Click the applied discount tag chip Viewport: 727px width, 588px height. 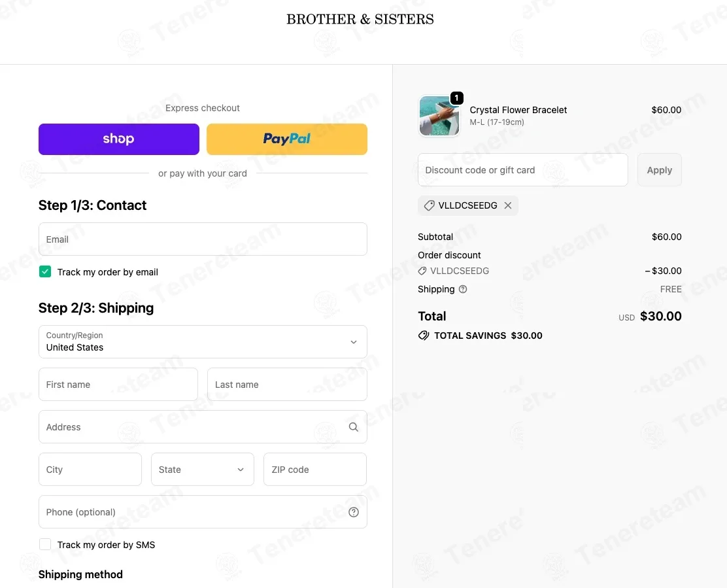[x=468, y=205]
